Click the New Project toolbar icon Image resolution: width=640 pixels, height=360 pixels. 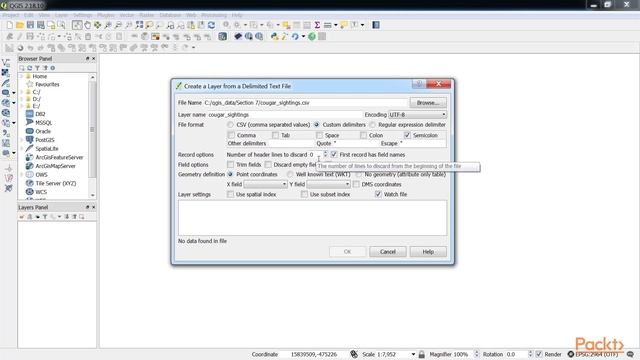[x=9, y=25]
